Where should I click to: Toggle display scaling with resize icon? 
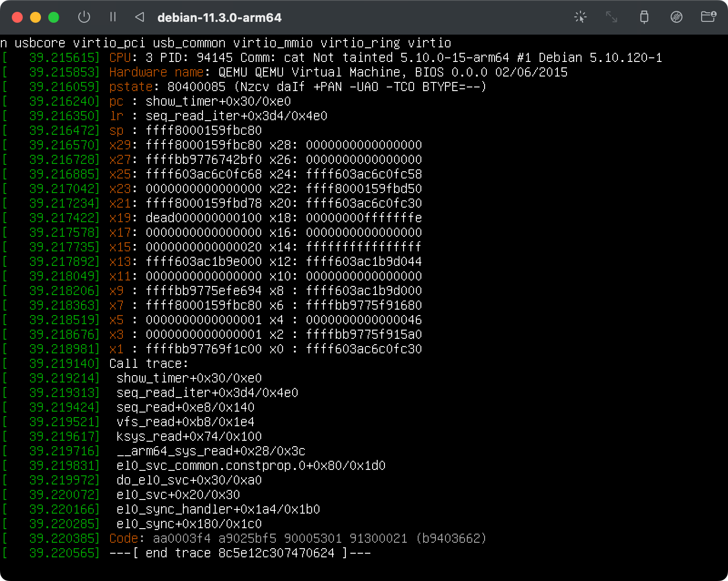612,17
